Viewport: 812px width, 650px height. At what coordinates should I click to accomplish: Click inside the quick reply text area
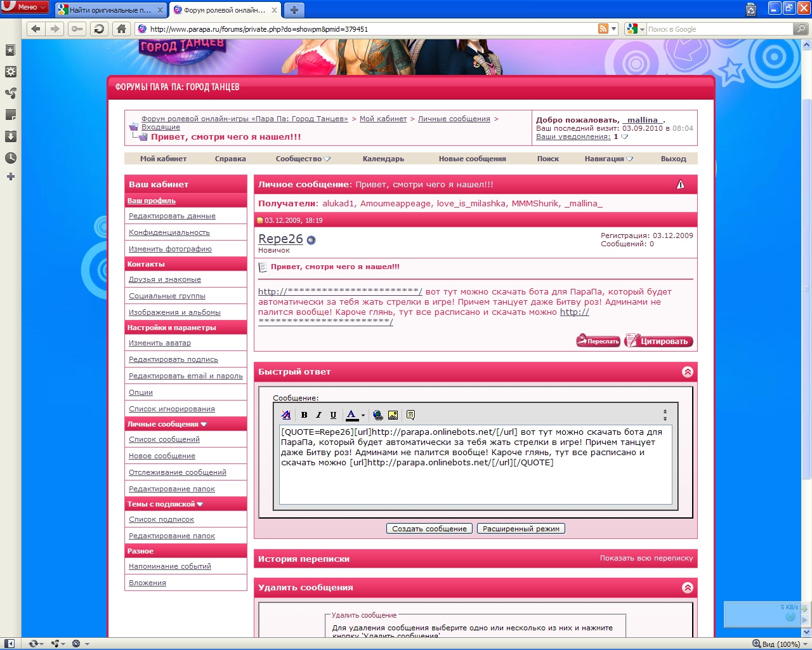pyautogui.click(x=475, y=465)
